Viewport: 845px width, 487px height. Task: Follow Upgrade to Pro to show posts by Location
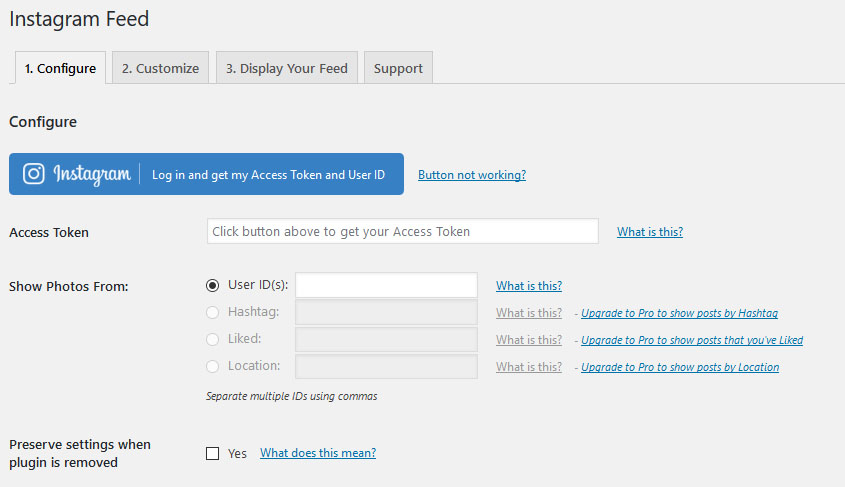tap(680, 367)
